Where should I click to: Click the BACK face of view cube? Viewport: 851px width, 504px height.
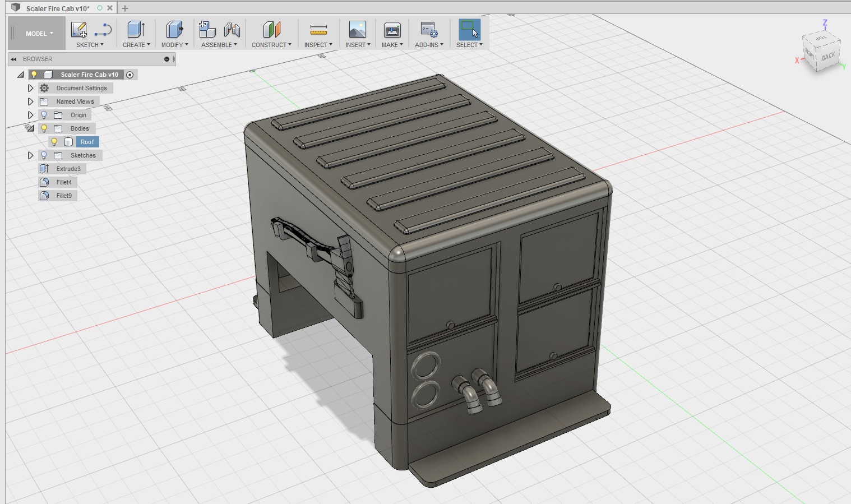click(x=829, y=56)
